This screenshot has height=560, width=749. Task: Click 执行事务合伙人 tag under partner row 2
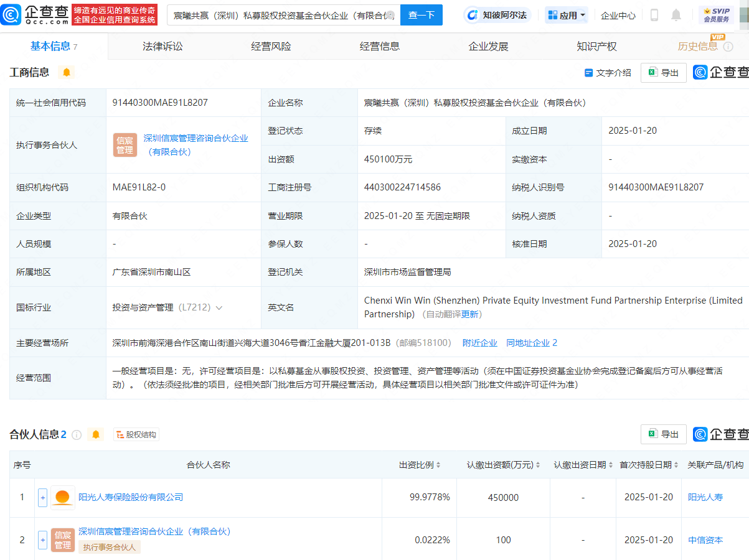coord(109,547)
